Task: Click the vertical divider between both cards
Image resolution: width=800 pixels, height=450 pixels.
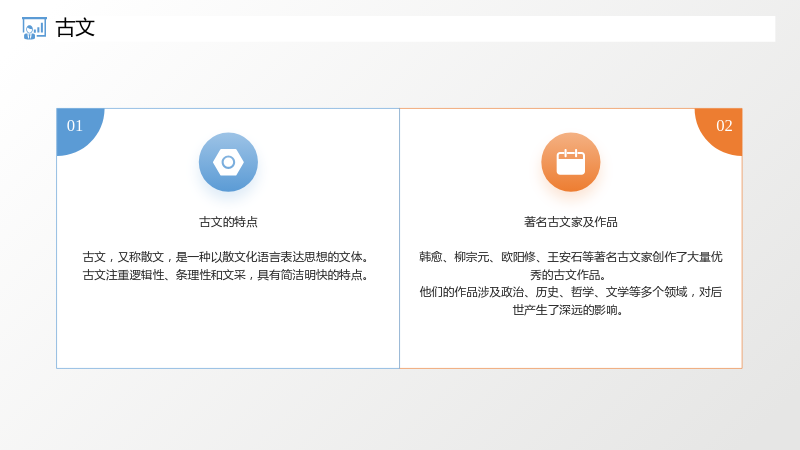Action: pyautogui.click(x=399, y=238)
